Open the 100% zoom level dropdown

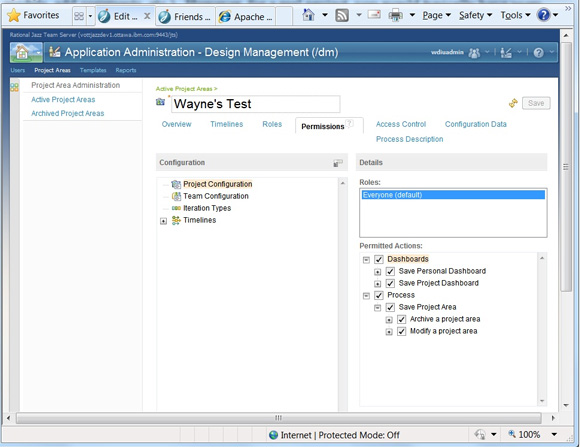point(554,434)
